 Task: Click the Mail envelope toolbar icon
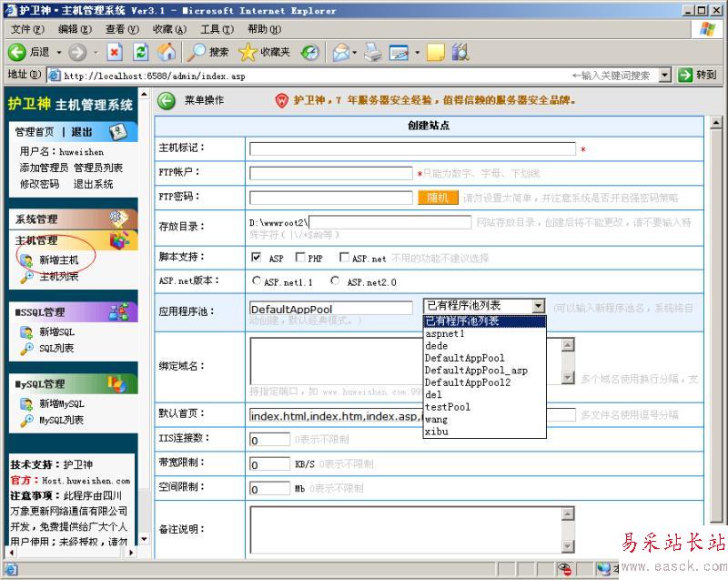click(x=341, y=52)
